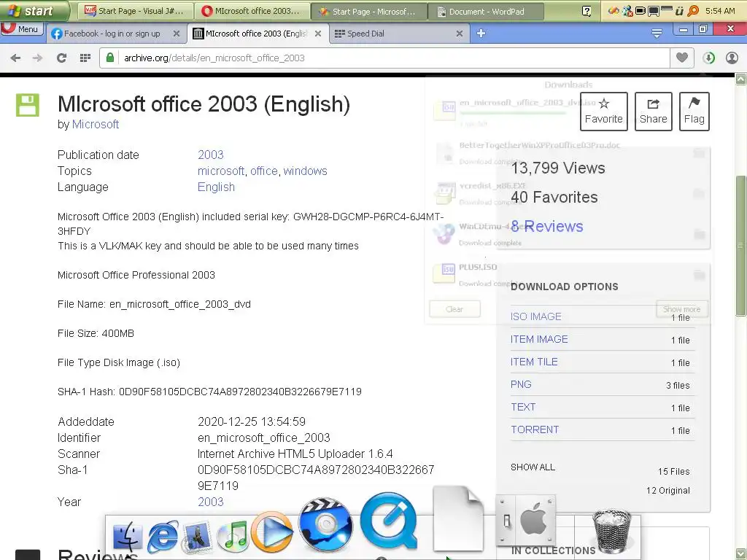Click the green floppy disk software icon
The width and height of the screenshot is (747, 560).
pyautogui.click(x=28, y=105)
